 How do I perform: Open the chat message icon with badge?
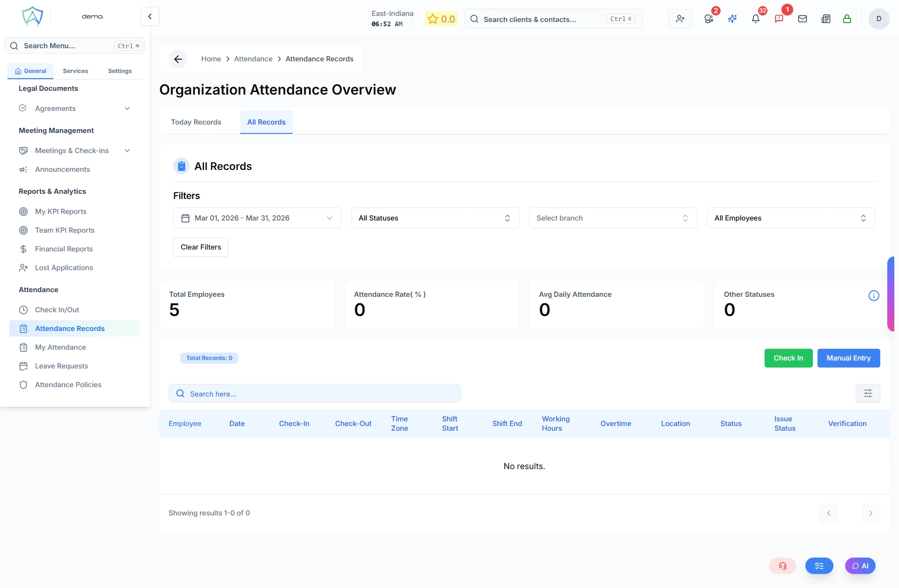(x=779, y=19)
